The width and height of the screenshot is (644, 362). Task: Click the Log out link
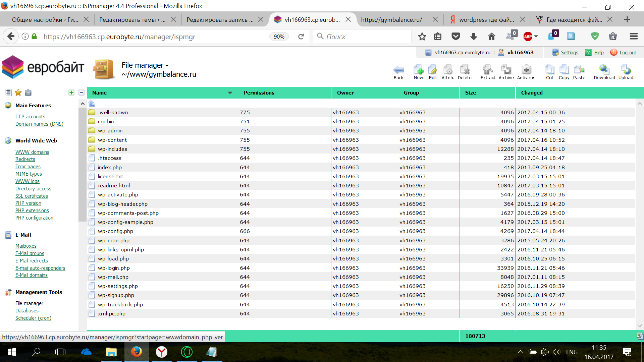click(628, 53)
